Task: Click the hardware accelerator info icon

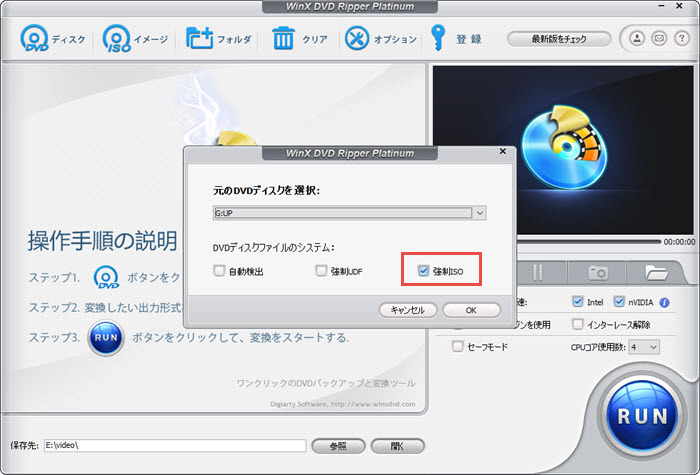Action: tap(664, 303)
